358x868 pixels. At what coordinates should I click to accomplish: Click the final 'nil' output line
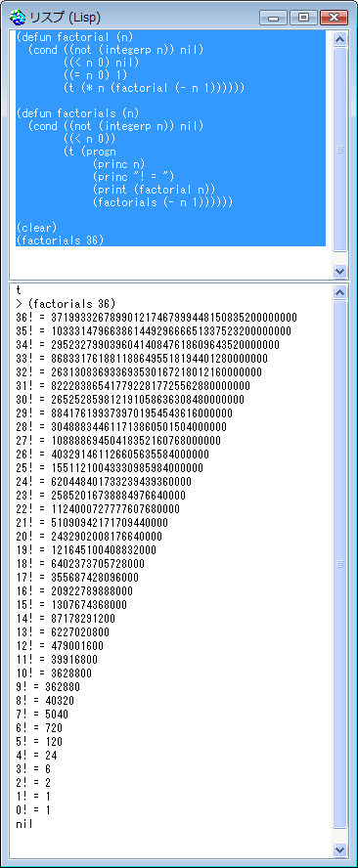tap(24, 824)
